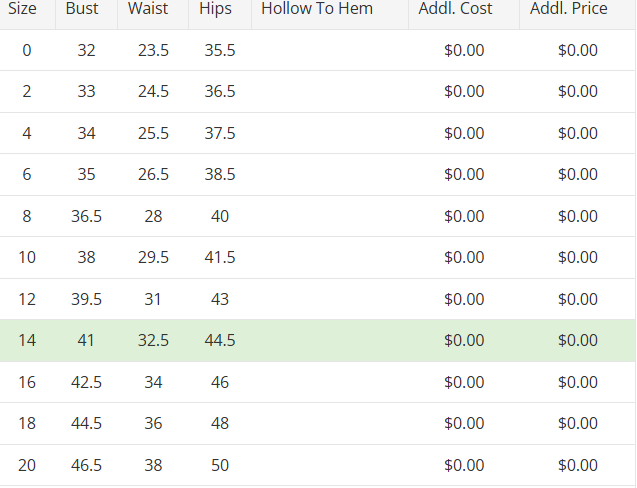Select bust value 36.5 in size 8 row
Viewport: 637px width, 488px height.
click(86, 216)
